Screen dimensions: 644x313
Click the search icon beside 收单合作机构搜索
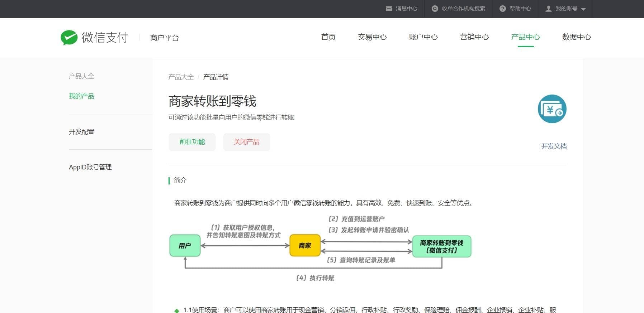click(x=435, y=9)
